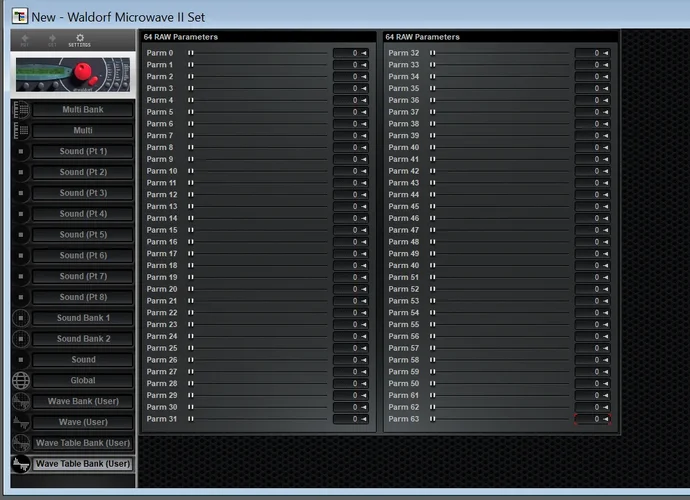Click the Get icon in the toolbar

[52, 40]
